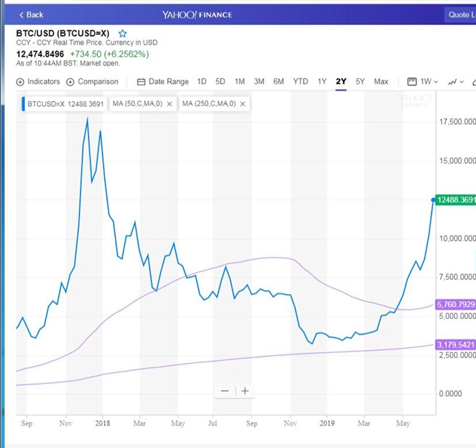Zoom out with the minus button

coord(225,391)
